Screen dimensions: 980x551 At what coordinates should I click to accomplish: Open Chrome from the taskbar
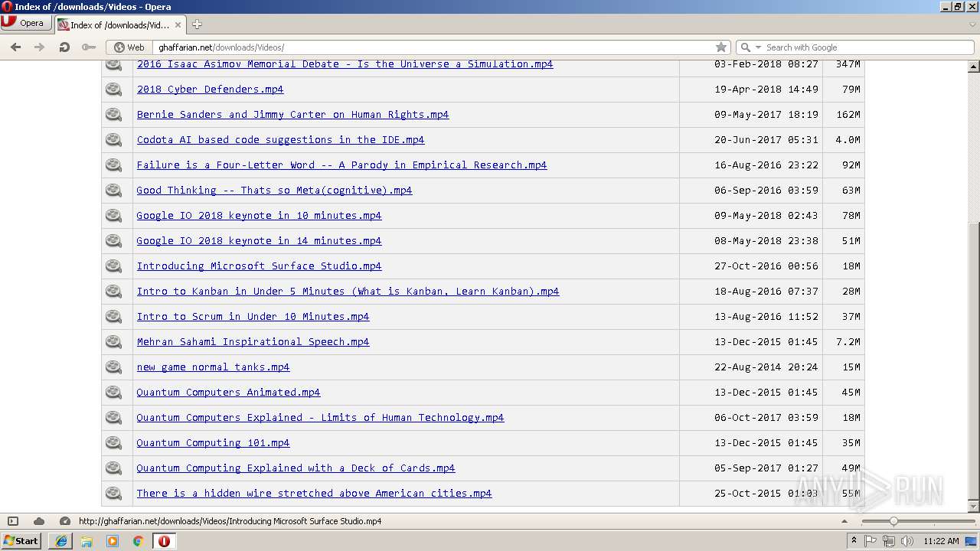point(138,541)
